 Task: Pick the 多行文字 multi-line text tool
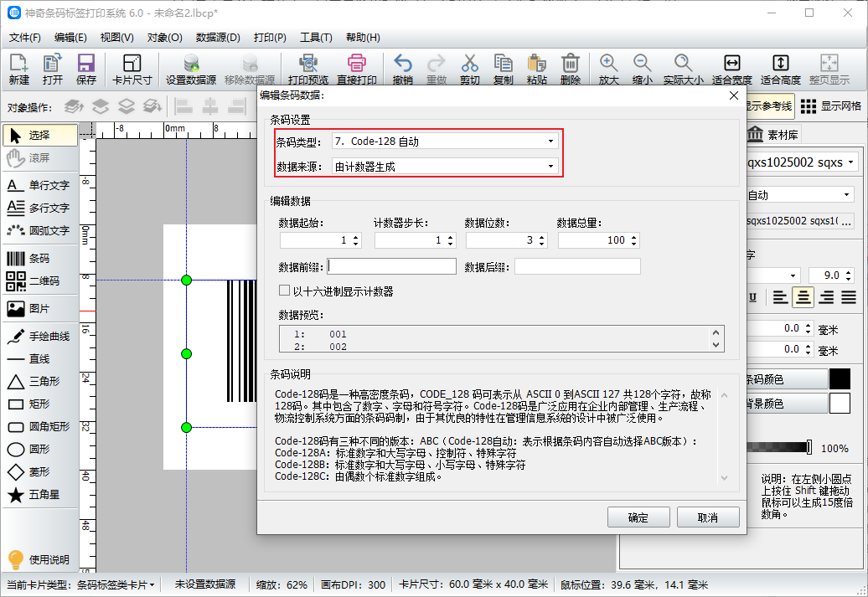40,208
